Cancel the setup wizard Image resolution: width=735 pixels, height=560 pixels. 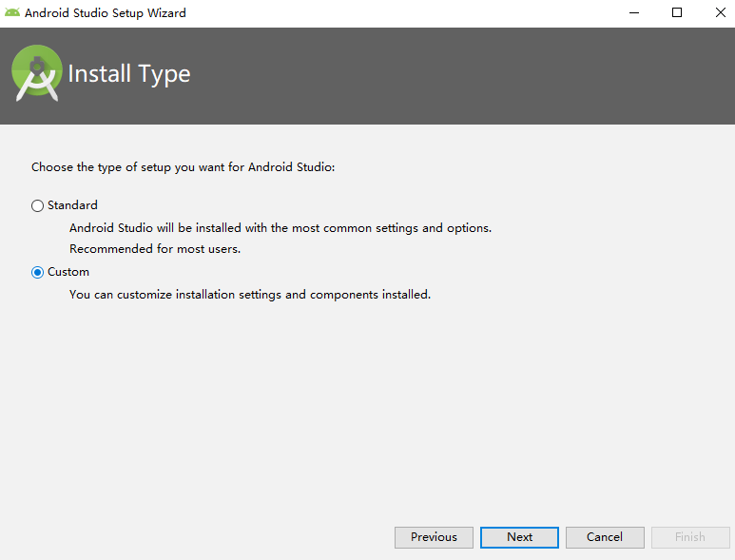605,537
